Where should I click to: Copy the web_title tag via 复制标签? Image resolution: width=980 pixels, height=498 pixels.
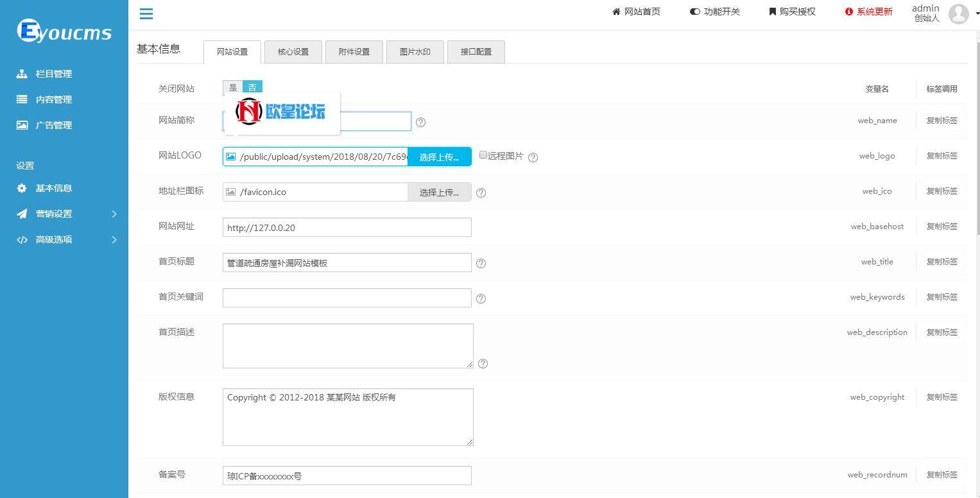(x=941, y=261)
